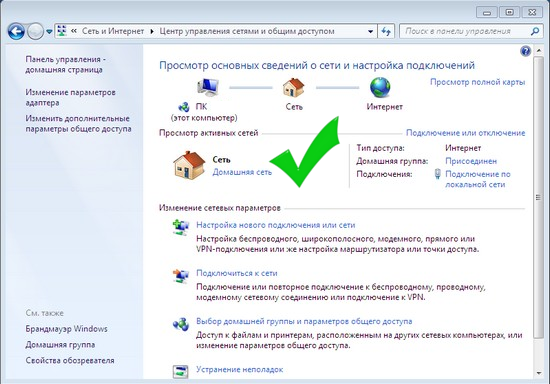Click icon beside 'Подключиться к сети'
Viewport: 550px width, 384px height.
click(181, 276)
